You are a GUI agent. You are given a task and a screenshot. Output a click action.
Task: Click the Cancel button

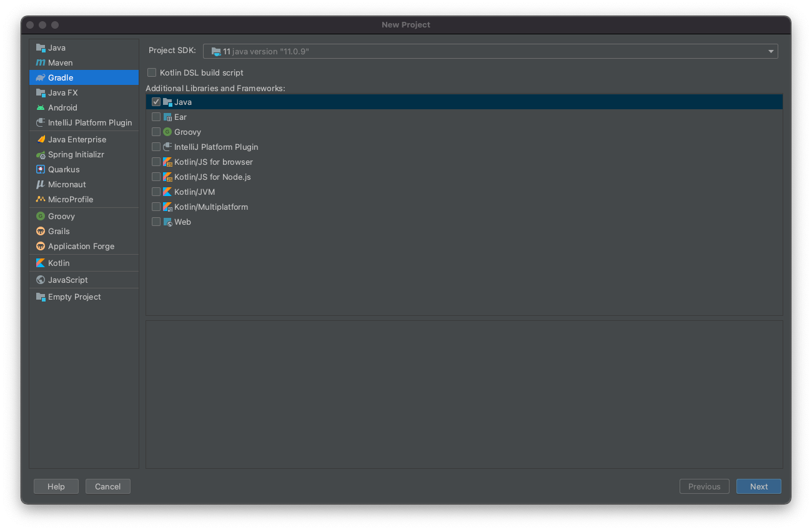(x=107, y=486)
